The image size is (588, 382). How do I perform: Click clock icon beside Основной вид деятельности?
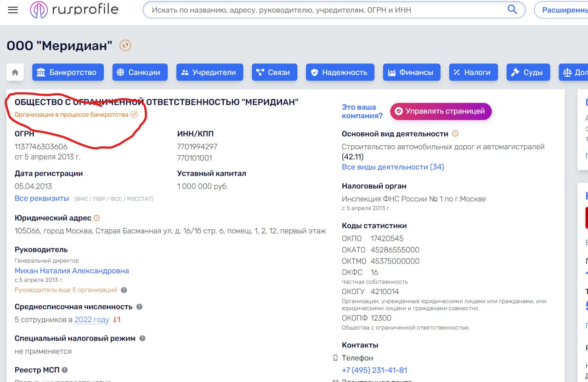(x=455, y=134)
